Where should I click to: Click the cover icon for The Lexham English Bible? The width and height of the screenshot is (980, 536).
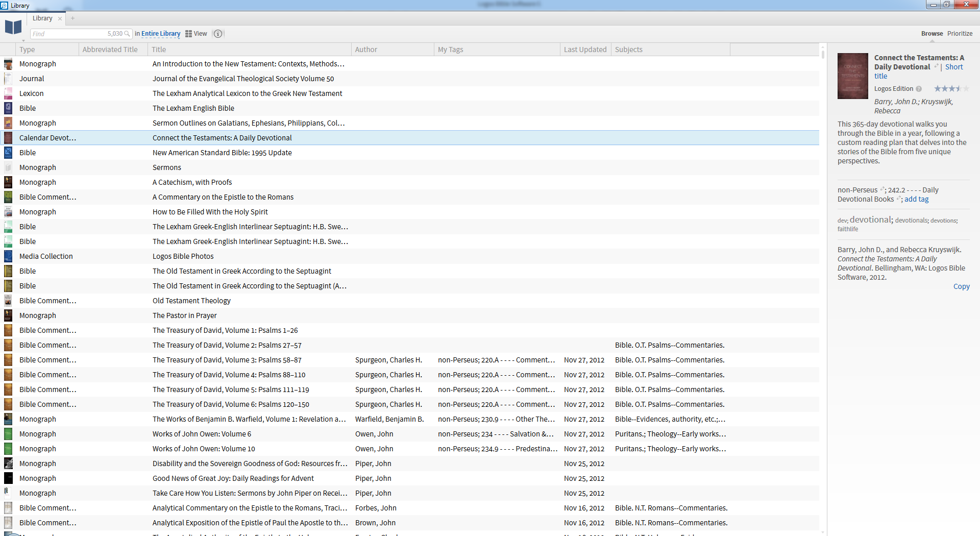click(x=8, y=108)
